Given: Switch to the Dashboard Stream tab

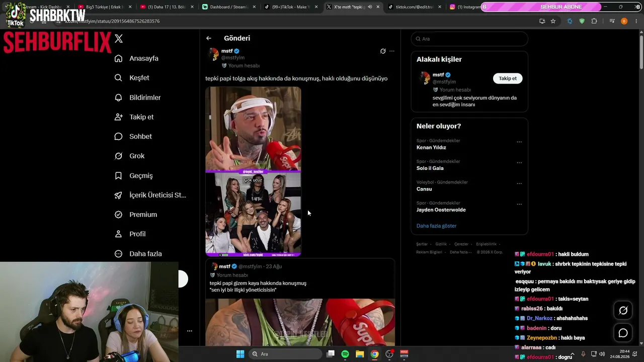Looking at the screenshot, I should click(x=229, y=7).
